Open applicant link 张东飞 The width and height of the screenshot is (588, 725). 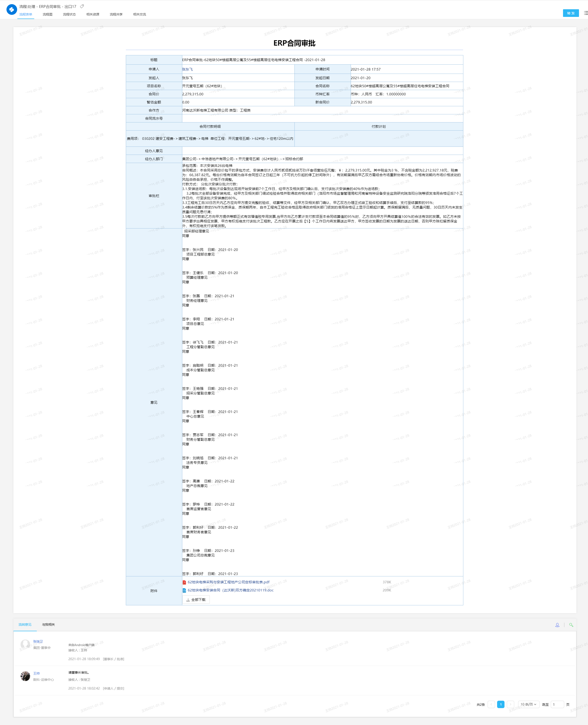pyautogui.click(x=187, y=69)
